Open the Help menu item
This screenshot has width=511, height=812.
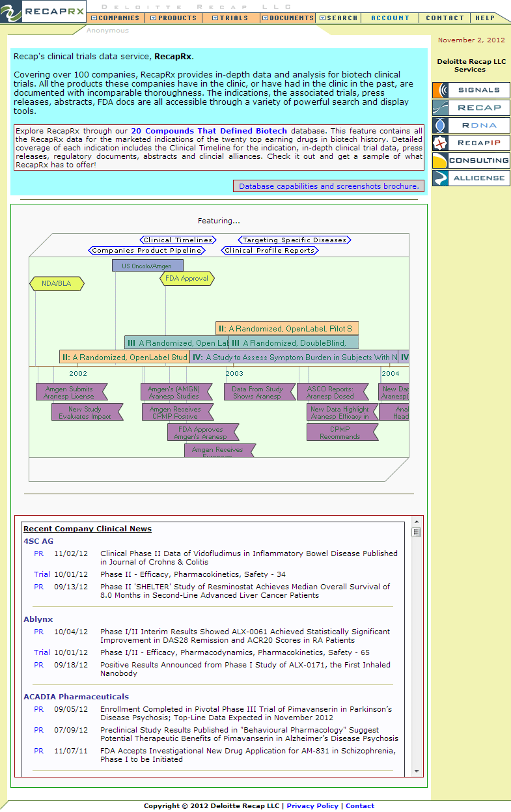pos(485,18)
